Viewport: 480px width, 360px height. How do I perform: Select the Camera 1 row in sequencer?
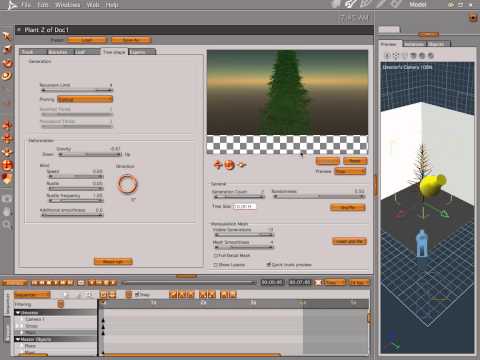(55, 319)
